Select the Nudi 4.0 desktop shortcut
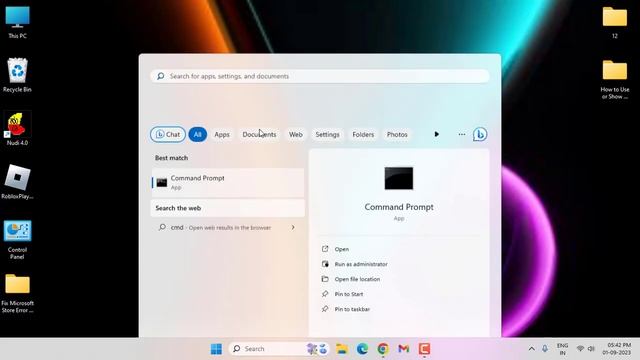 (17, 129)
